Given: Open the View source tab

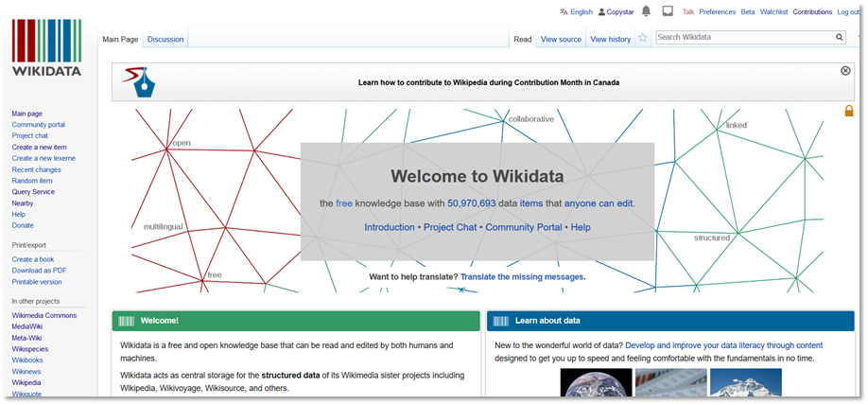Looking at the screenshot, I should point(561,40).
